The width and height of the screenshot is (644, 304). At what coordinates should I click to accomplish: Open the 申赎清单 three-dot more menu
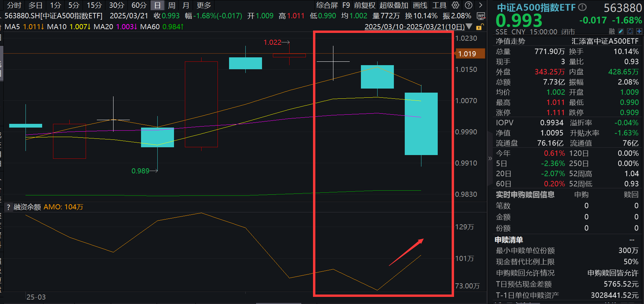tap(632, 240)
